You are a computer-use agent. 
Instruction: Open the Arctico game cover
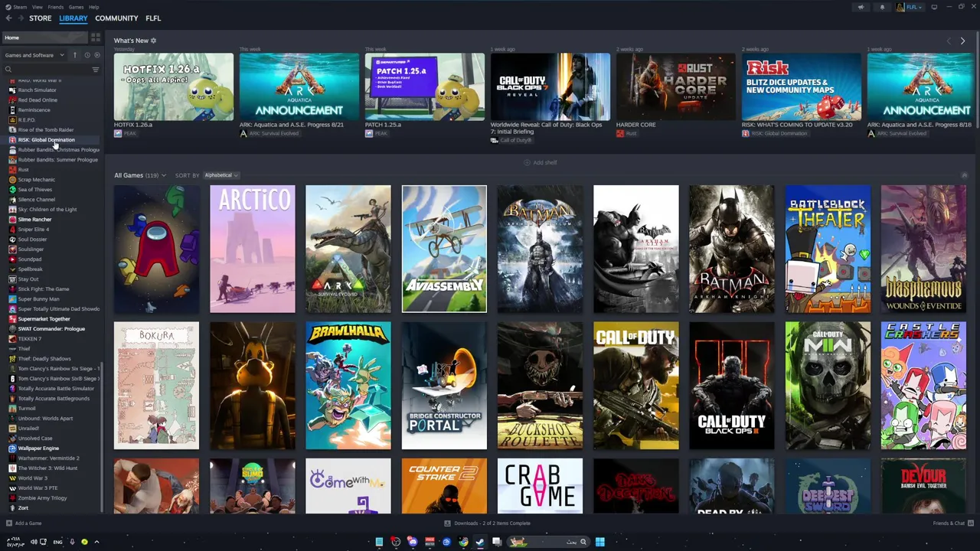point(252,249)
